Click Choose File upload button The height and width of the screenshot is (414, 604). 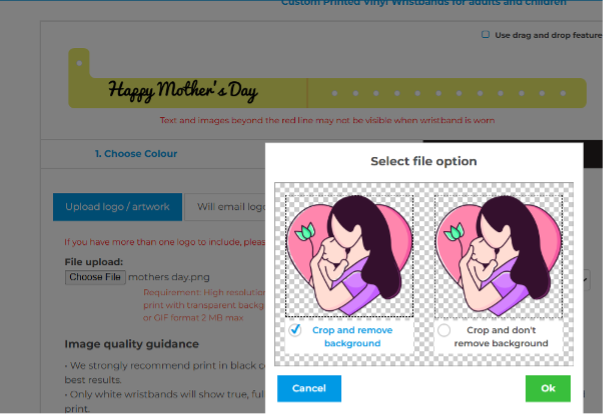[94, 277]
